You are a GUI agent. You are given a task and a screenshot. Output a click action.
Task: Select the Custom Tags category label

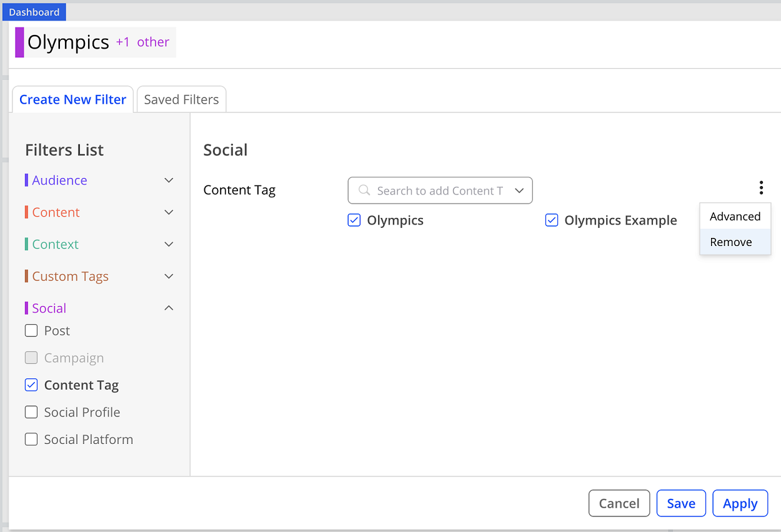point(70,276)
